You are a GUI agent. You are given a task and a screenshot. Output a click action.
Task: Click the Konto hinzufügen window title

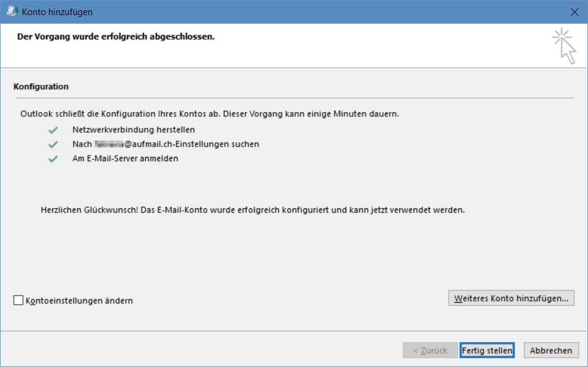pyautogui.click(x=57, y=12)
